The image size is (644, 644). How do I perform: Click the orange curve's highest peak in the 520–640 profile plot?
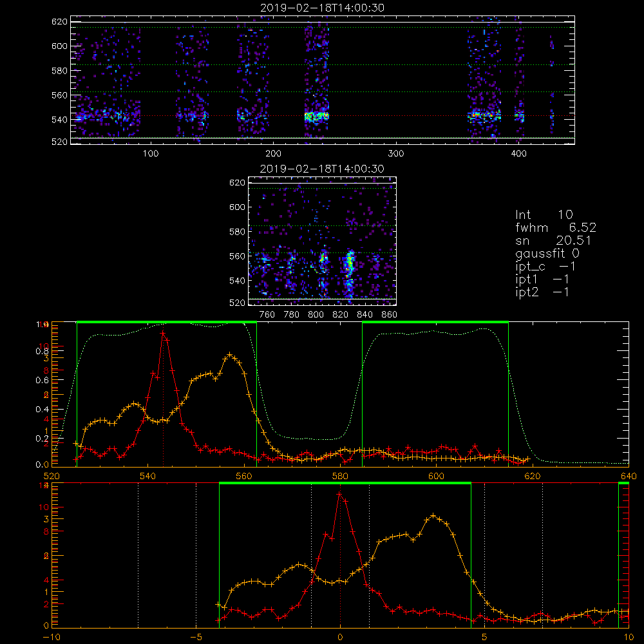pyautogui.click(x=230, y=354)
